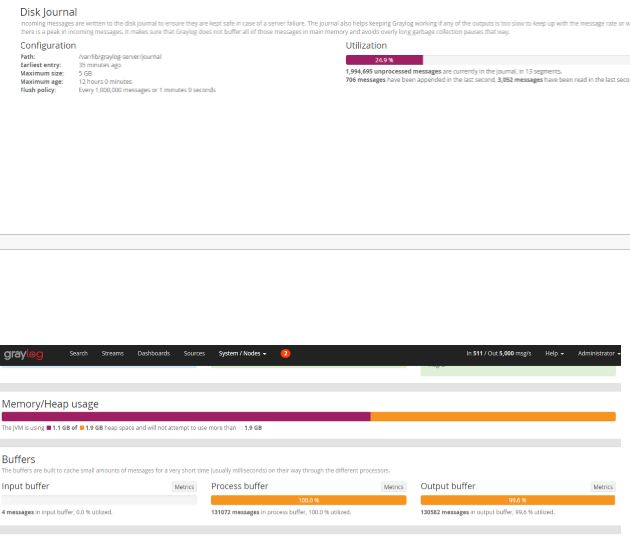Navigate to the Sources page
Screen dimensions: 630x540
[x=194, y=354]
